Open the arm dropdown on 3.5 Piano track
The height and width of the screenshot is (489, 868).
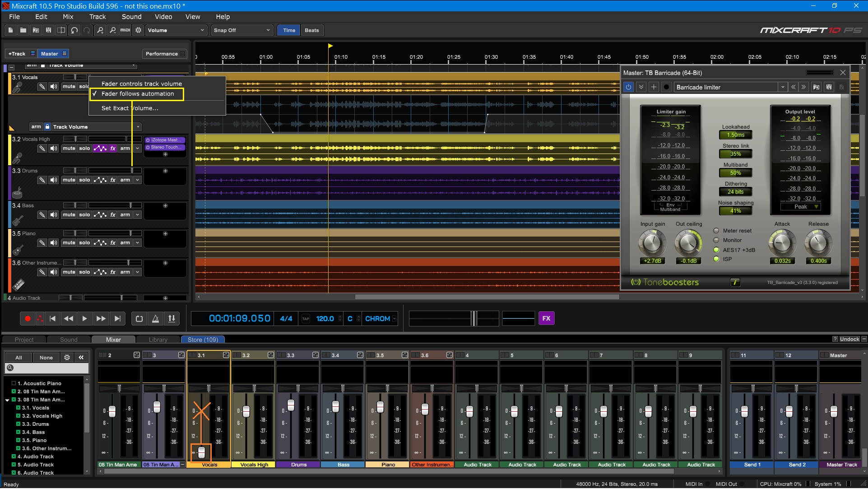pos(138,242)
